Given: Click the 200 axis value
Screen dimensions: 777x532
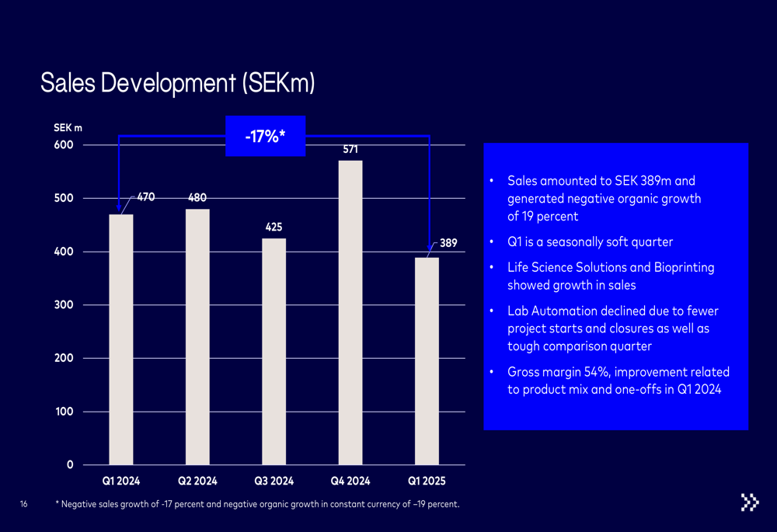Looking at the screenshot, I should 64,358.
